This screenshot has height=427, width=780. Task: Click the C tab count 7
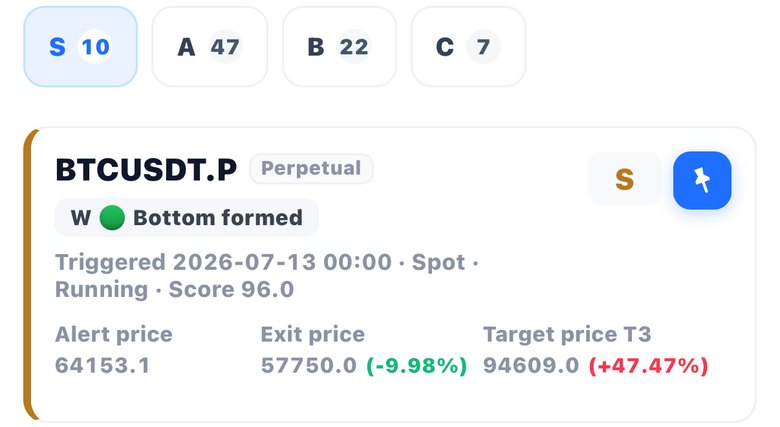click(x=483, y=47)
